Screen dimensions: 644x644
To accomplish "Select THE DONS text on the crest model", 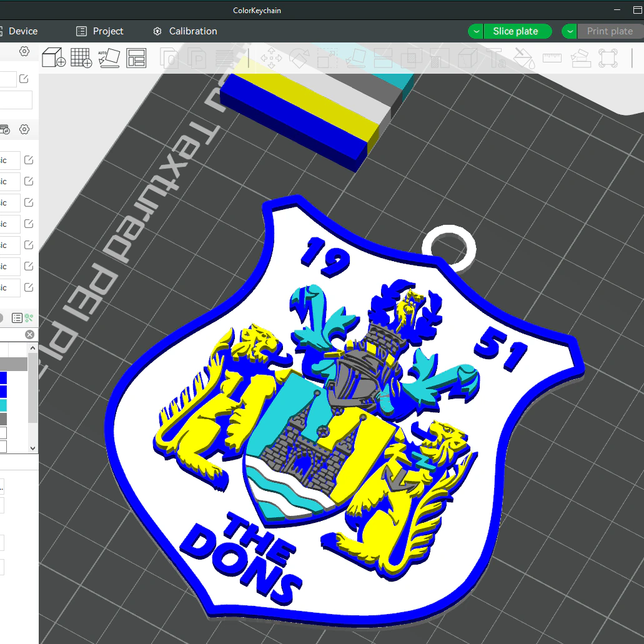I will [242, 558].
